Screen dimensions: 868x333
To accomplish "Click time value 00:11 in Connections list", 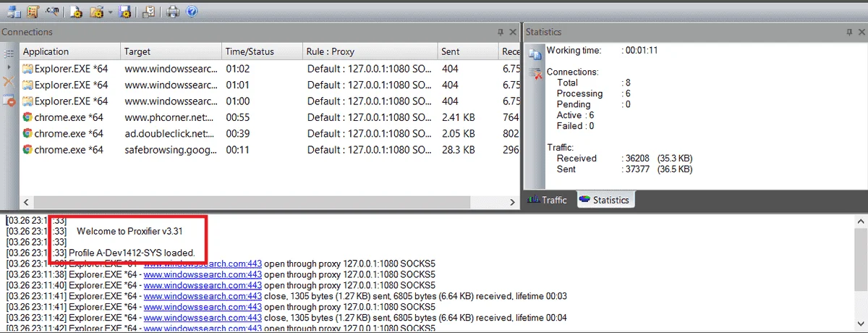I will coord(238,150).
